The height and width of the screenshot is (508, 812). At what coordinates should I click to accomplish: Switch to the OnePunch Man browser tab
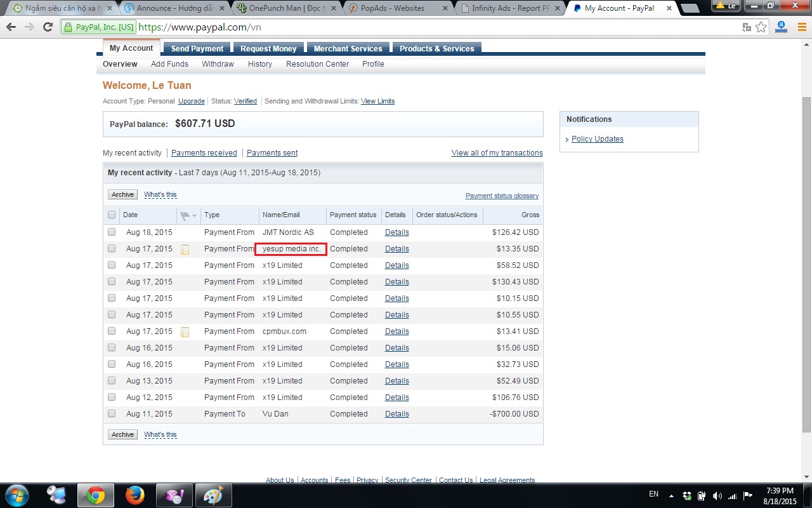coord(288,8)
